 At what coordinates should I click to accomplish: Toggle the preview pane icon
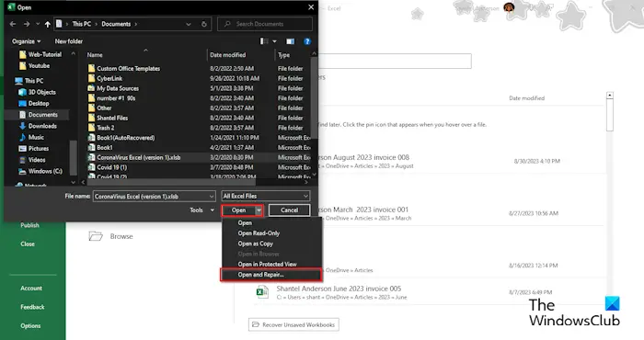291,41
